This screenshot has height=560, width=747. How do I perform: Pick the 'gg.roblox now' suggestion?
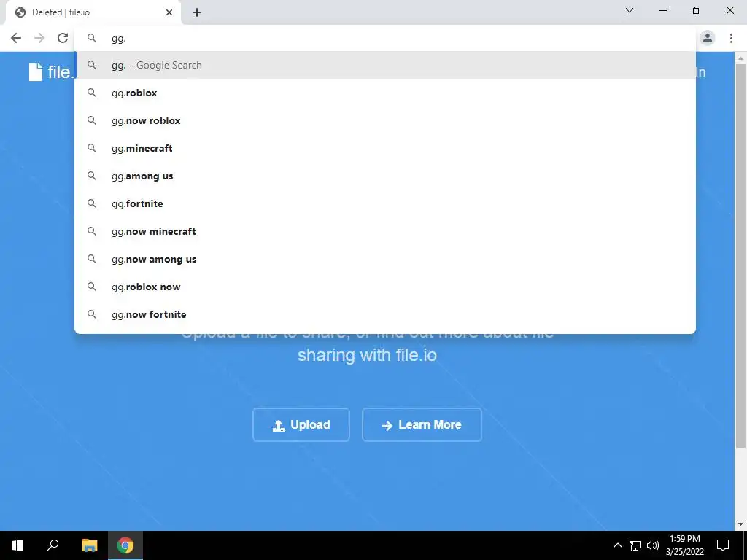point(385,287)
